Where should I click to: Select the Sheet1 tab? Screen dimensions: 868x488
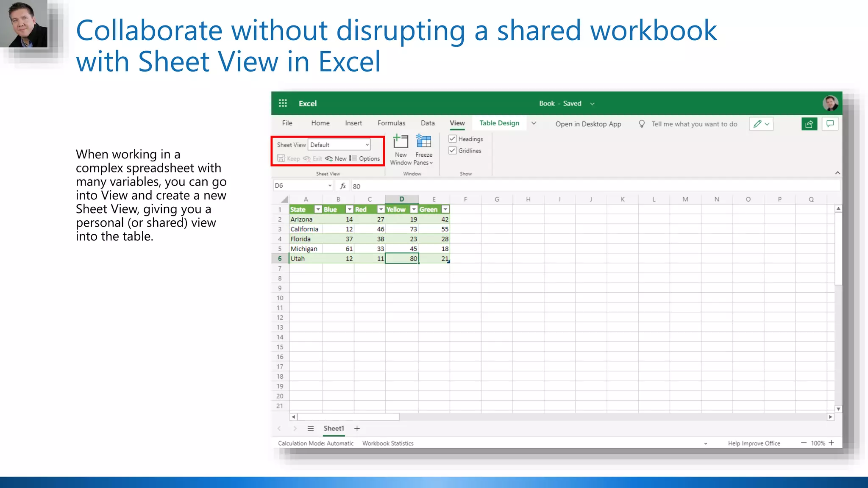tap(334, 428)
